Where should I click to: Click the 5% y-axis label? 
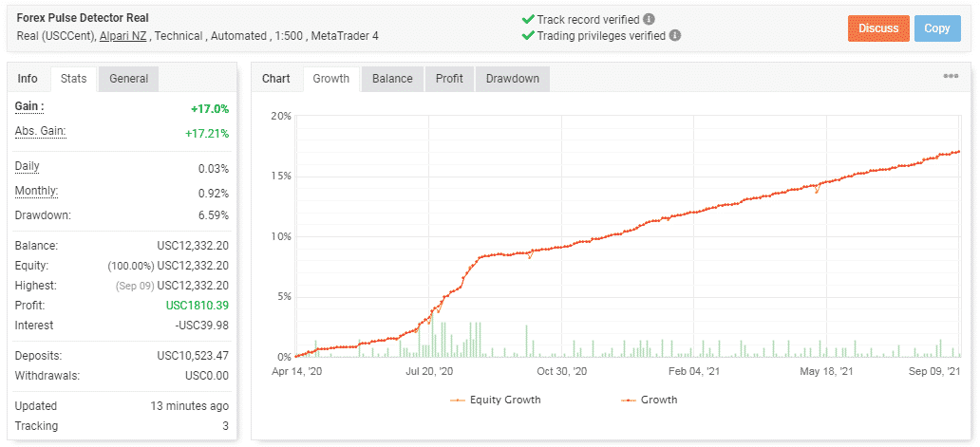[284, 296]
